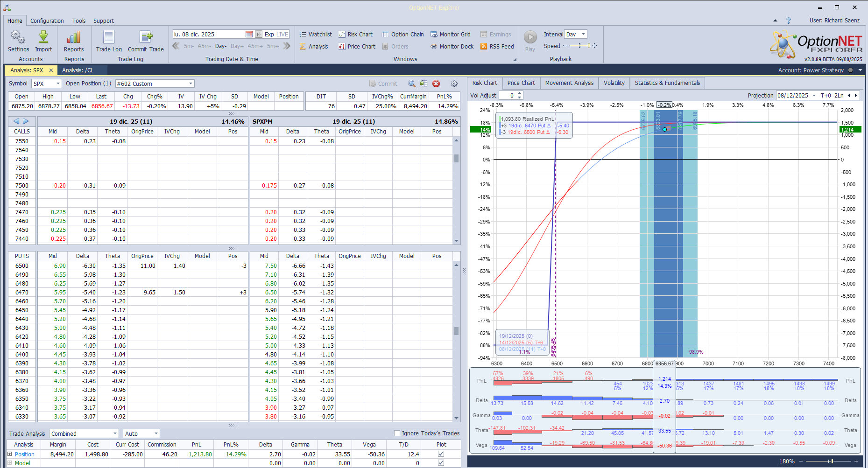Jump back to previous trading period arrow
This screenshot has height=468, width=868.
tap(176, 46)
